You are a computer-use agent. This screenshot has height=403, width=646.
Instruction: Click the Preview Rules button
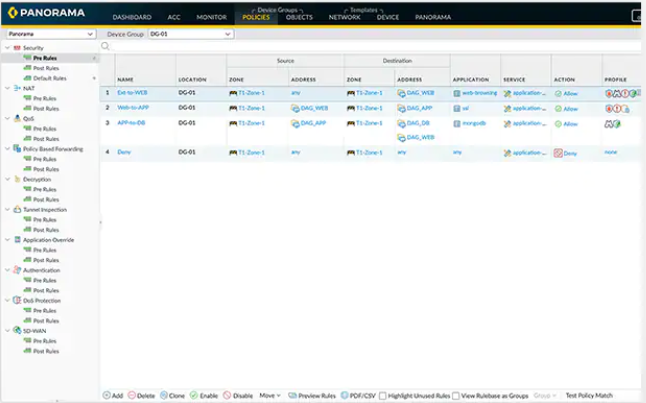click(x=313, y=395)
